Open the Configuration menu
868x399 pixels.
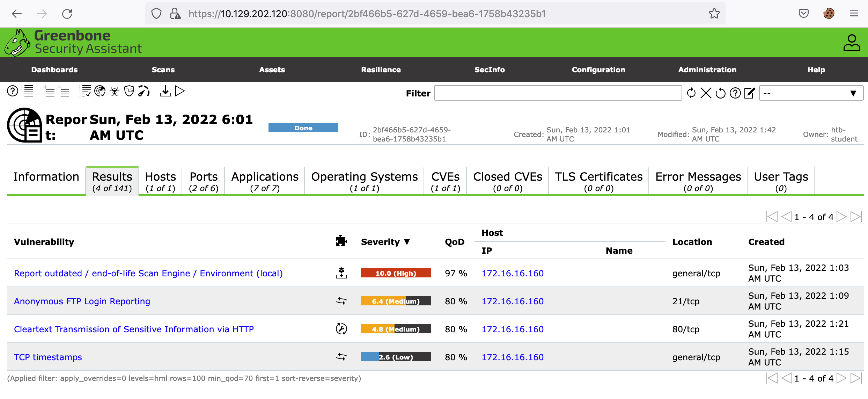[598, 70]
